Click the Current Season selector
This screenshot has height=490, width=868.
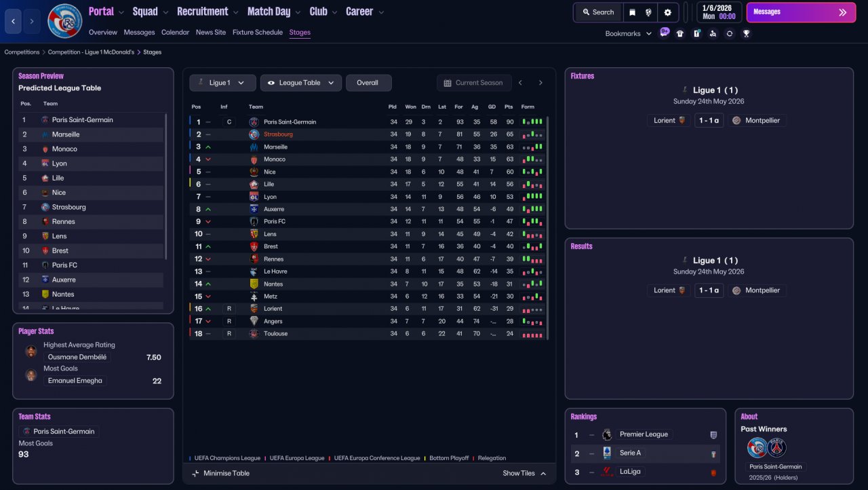[x=473, y=83]
